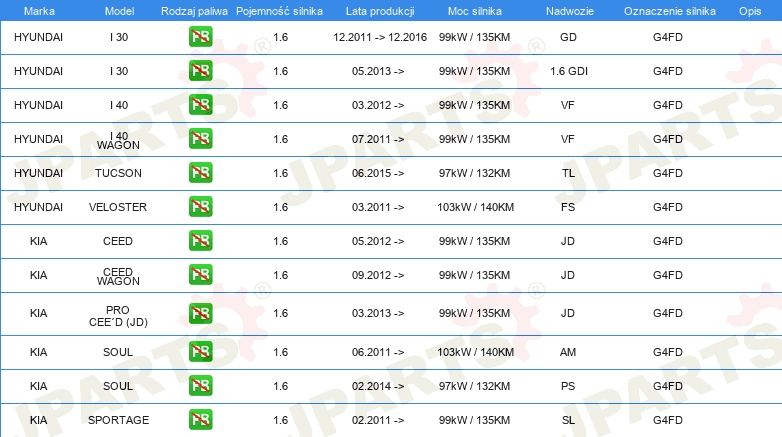Image resolution: width=782 pixels, height=437 pixels.
Task: Click the FS body code cell
Action: coord(568,207)
